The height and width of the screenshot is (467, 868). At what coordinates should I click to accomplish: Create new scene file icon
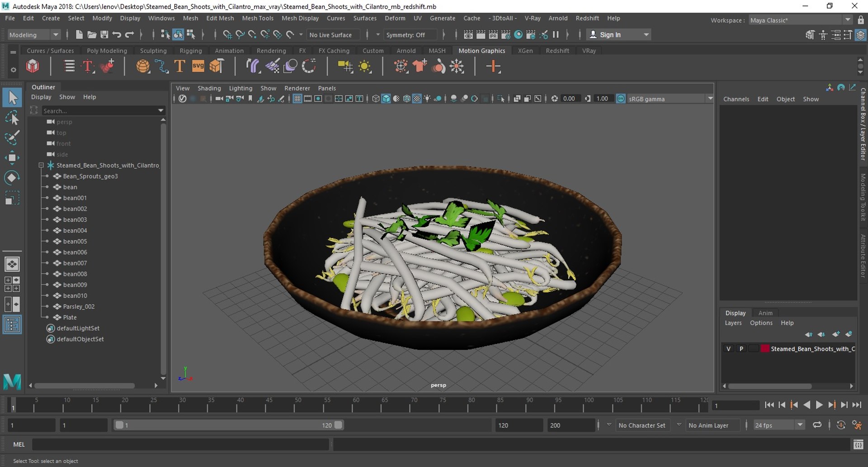[79, 35]
